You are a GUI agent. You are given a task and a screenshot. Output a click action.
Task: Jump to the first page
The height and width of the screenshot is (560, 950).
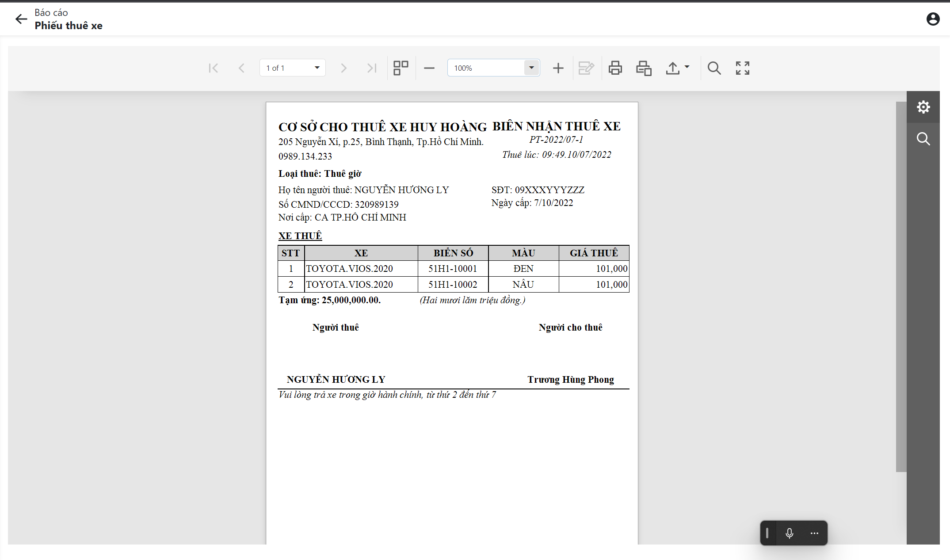click(x=214, y=68)
